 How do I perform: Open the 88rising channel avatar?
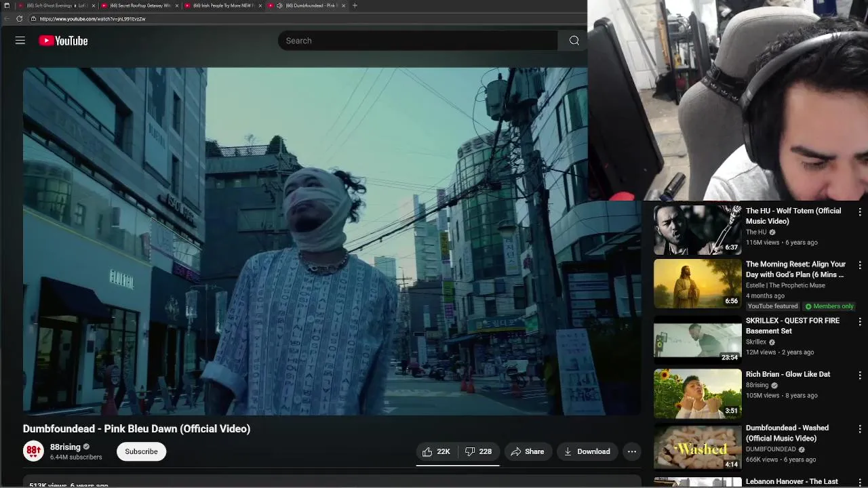pyautogui.click(x=33, y=451)
